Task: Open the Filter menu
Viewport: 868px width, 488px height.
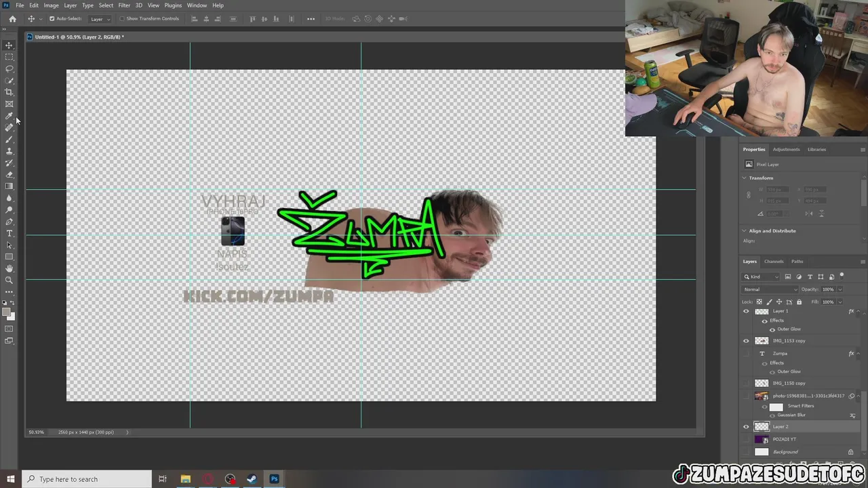Action: 124,5
